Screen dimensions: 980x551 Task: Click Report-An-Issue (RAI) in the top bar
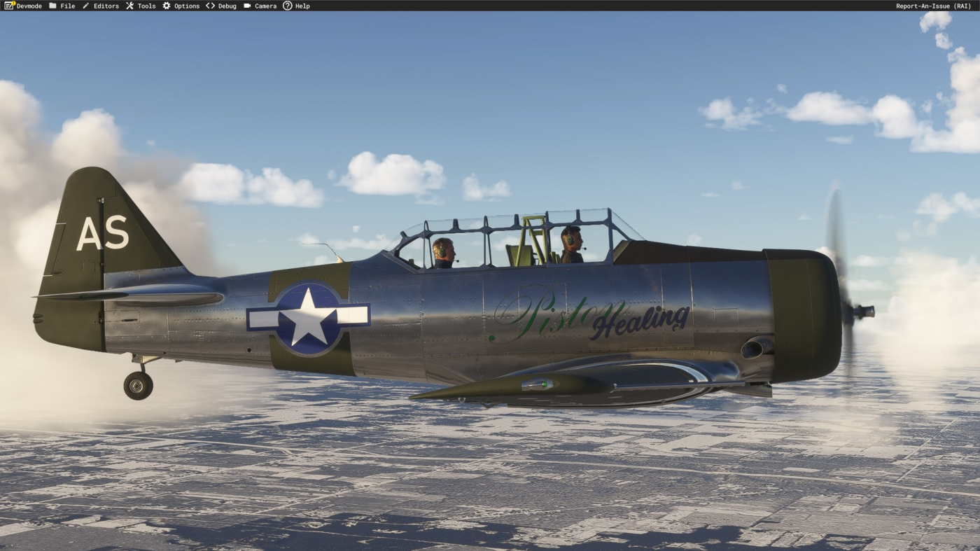pyautogui.click(x=933, y=6)
